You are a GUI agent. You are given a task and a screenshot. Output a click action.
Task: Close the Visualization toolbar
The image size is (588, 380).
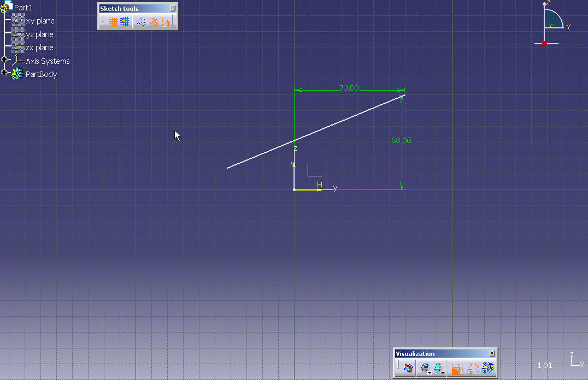(x=492, y=353)
